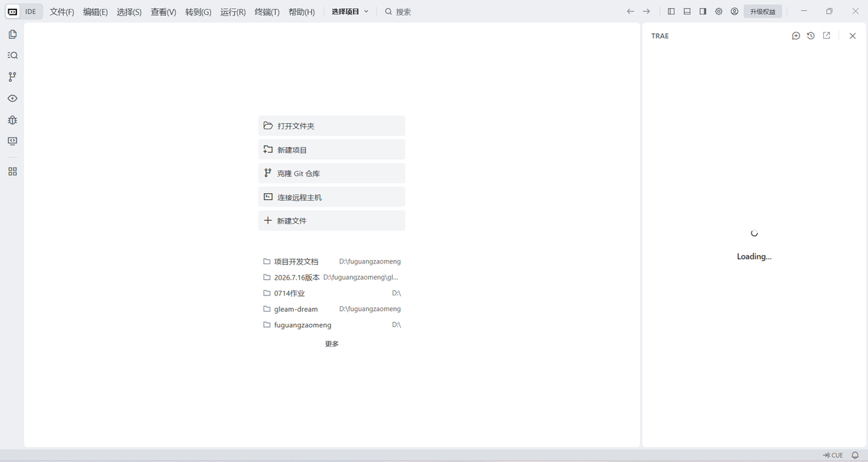Open recent folder 2026.7.16版本

pyautogui.click(x=332, y=277)
